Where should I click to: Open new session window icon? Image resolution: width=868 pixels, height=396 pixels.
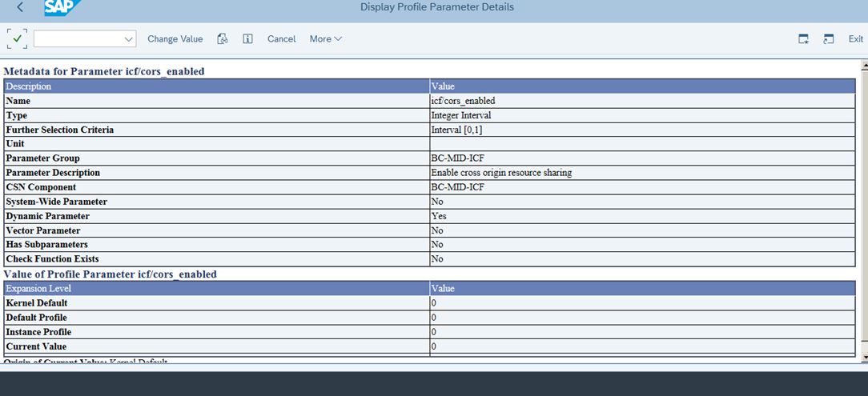pyautogui.click(x=803, y=38)
